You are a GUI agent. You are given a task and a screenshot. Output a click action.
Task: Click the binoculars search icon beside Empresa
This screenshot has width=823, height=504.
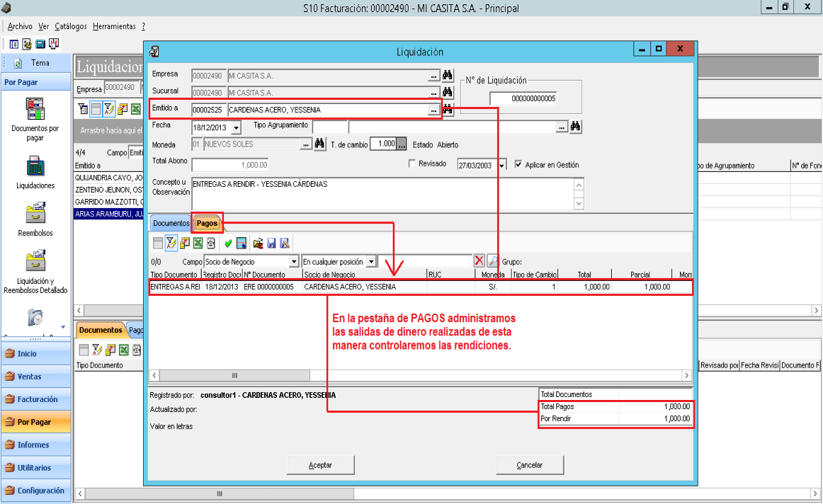click(447, 75)
